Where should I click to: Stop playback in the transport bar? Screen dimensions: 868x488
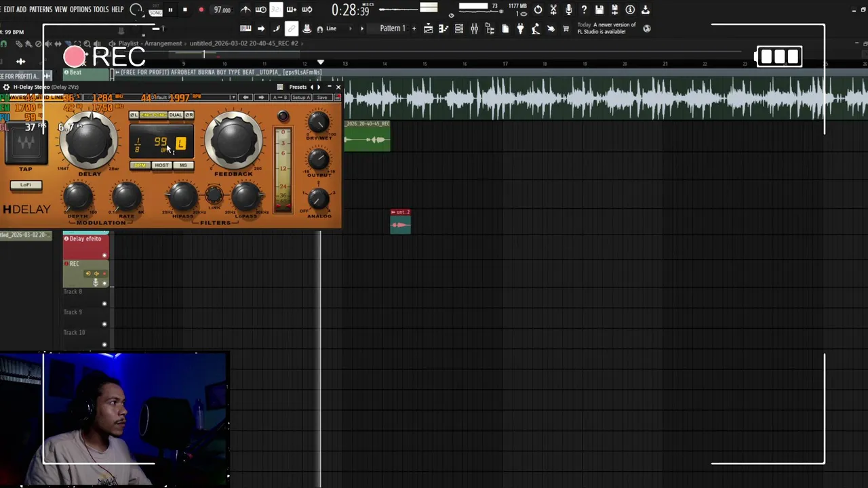tap(184, 10)
